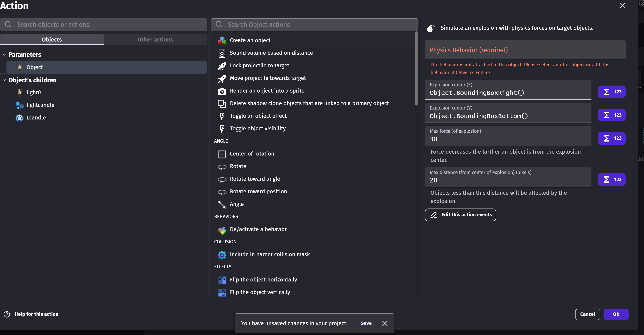Select the light0 child object
This screenshot has width=644, height=335.
(107, 92)
